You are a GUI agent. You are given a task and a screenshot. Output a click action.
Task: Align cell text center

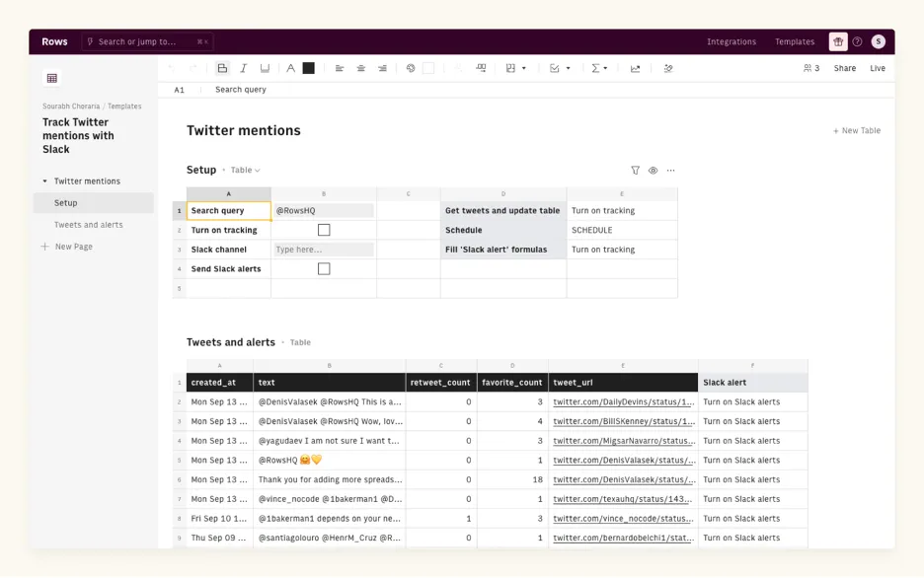[x=360, y=68]
